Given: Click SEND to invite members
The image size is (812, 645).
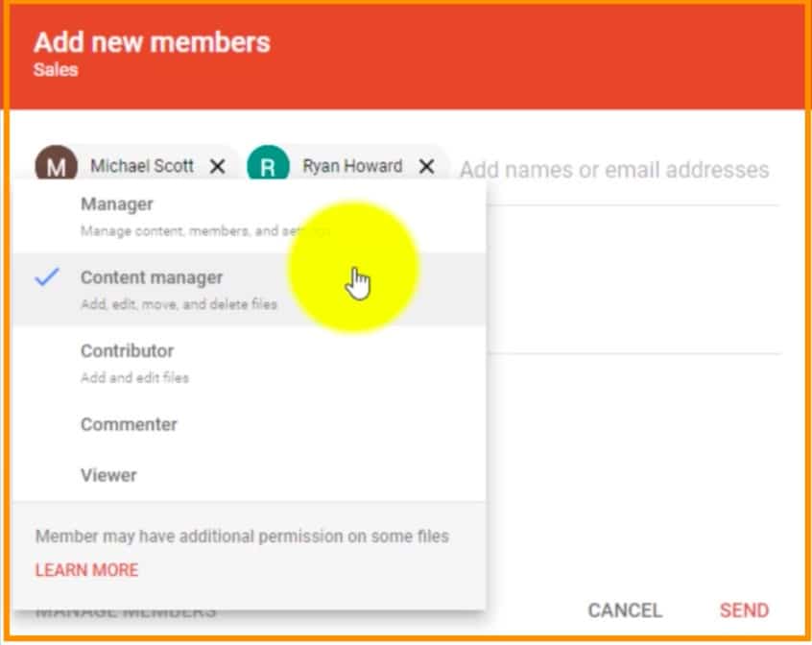Looking at the screenshot, I should coord(744,610).
